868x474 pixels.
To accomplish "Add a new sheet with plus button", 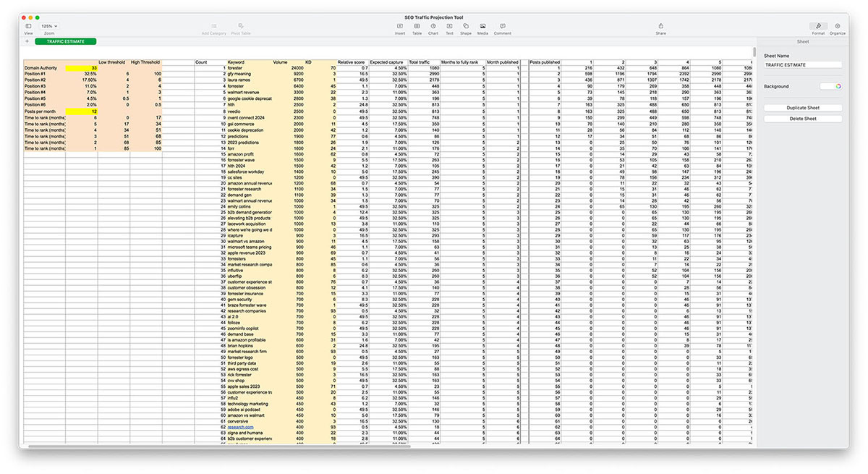I will (x=27, y=42).
